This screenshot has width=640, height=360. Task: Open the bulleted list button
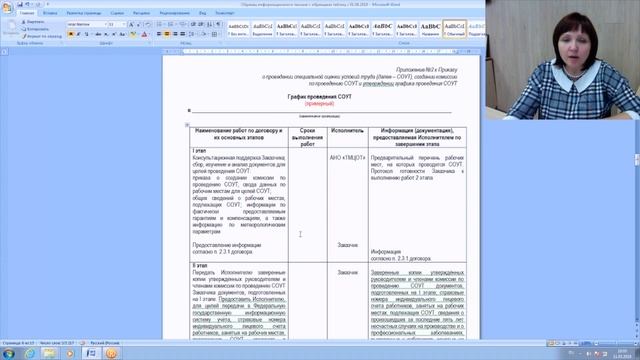tap(160, 24)
